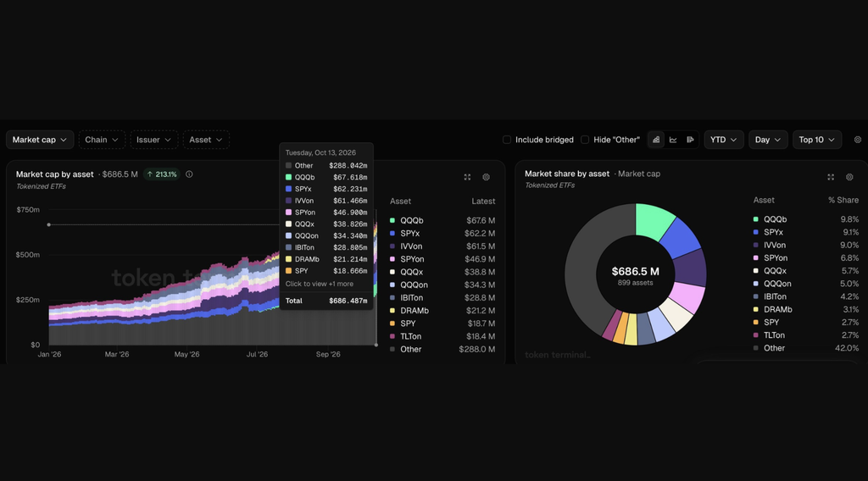Screen dimensions: 868x481
Task: Click Other row showing $288.0 M
Action: point(442,350)
